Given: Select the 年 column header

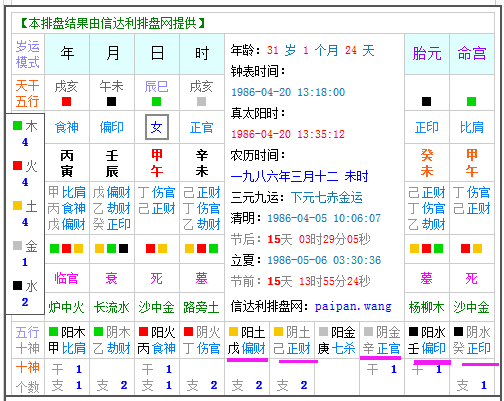Looking at the screenshot, I should point(67,53).
